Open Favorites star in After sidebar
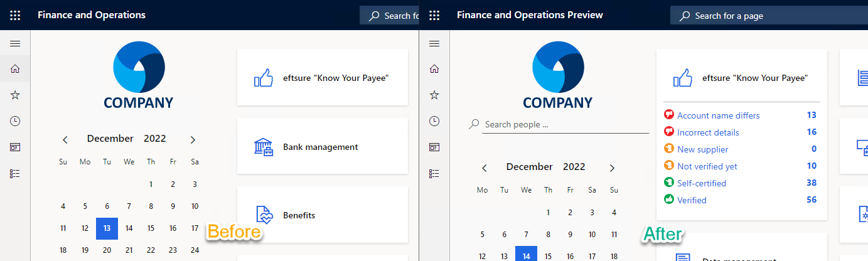 434,95
